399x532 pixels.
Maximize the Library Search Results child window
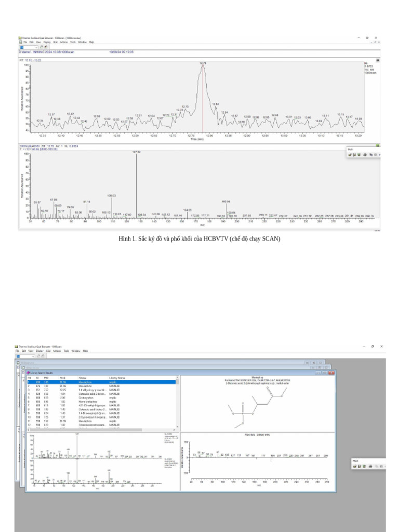[x=325, y=373]
